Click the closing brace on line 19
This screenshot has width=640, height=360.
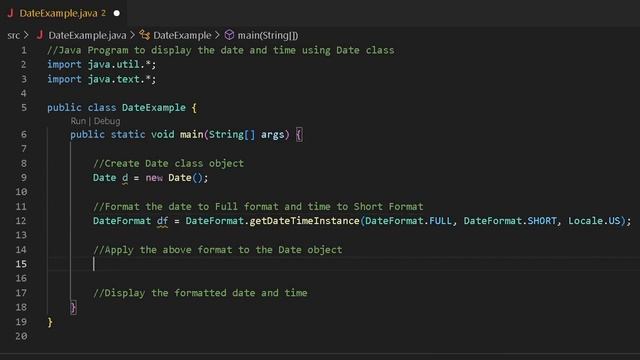pyautogui.click(x=50, y=322)
